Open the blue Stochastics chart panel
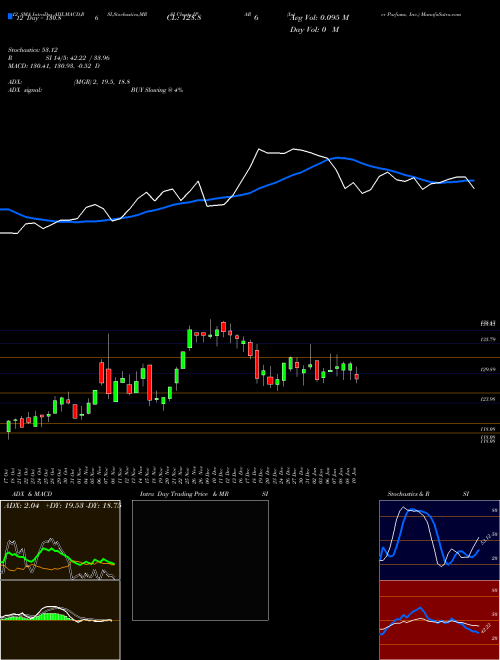 click(x=439, y=540)
